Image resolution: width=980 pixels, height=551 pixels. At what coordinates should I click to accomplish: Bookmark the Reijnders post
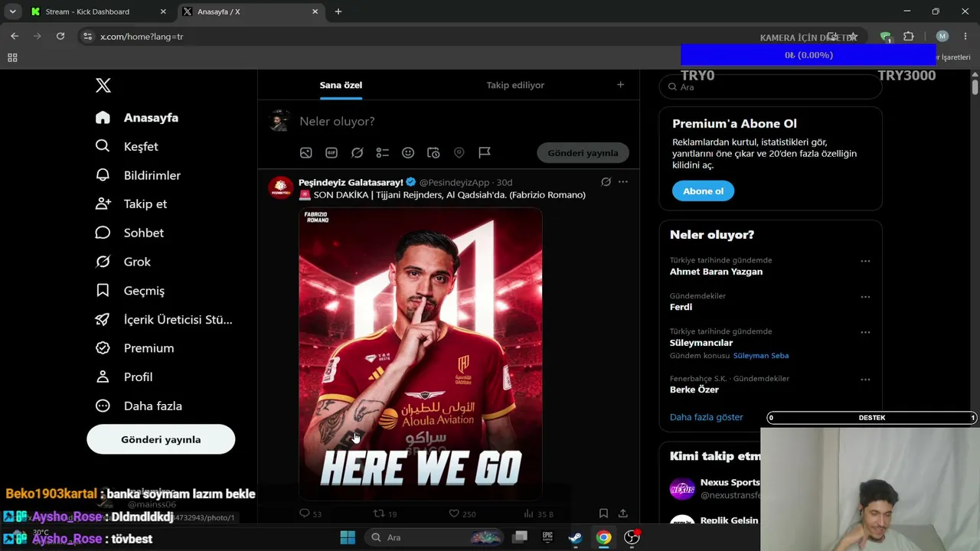click(603, 514)
